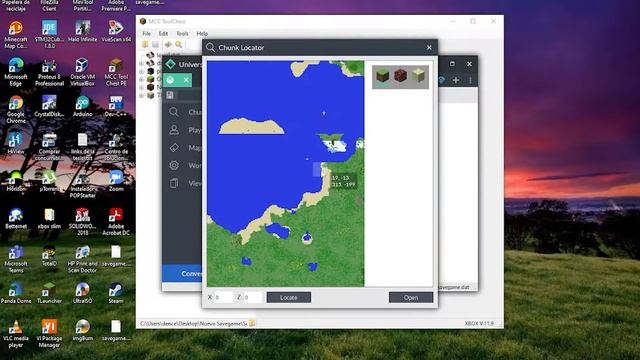Expand the tree node with the dark brown block icon
640x360 pixels.
pyautogui.click(x=142, y=87)
